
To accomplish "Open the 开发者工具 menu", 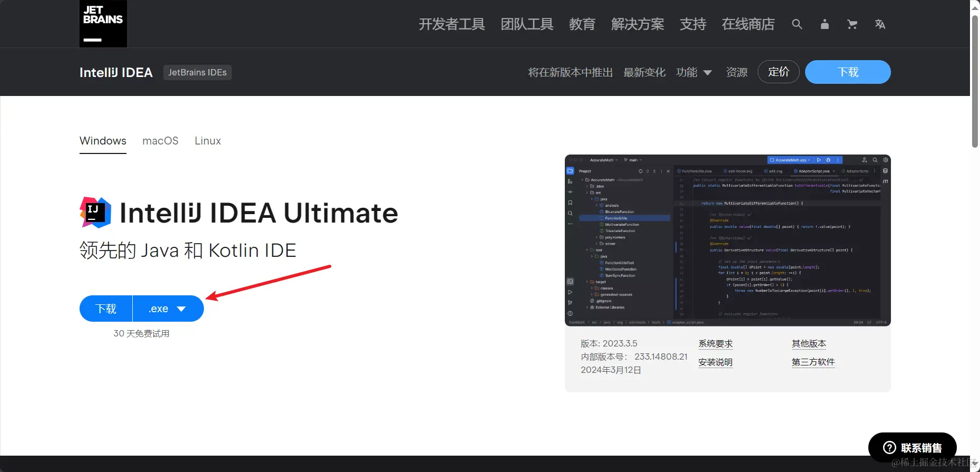I will click(452, 24).
